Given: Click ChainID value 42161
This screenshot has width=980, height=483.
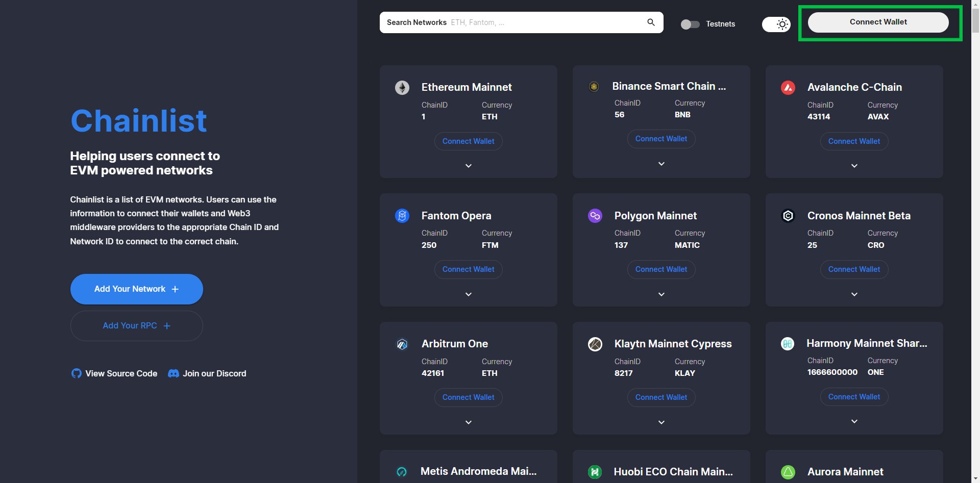Looking at the screenshot, I should coord(433,373).
